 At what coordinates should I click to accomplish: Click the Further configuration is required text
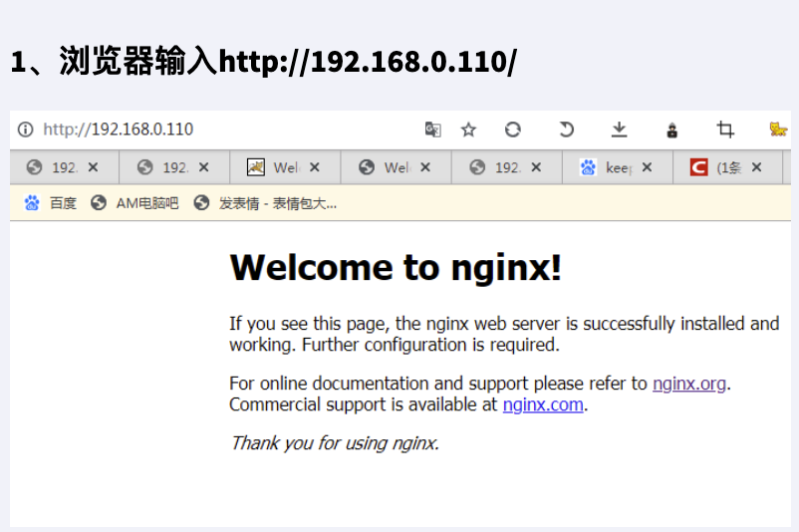tap(430, 345)
